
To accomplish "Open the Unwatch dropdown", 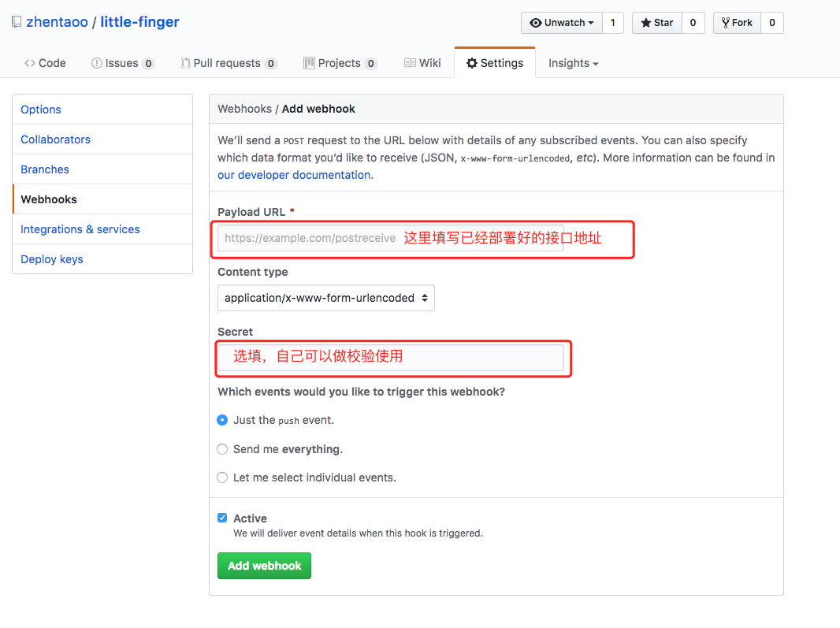I will point(561,23).
